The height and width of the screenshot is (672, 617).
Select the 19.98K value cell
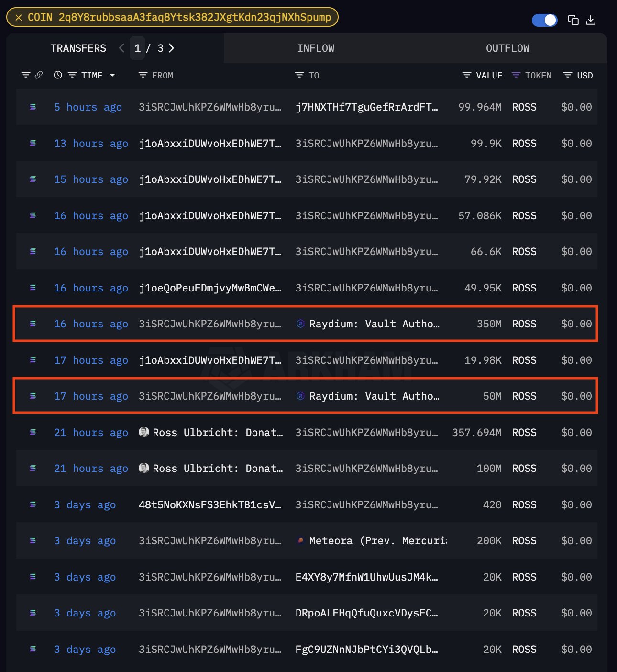point(483,360)
